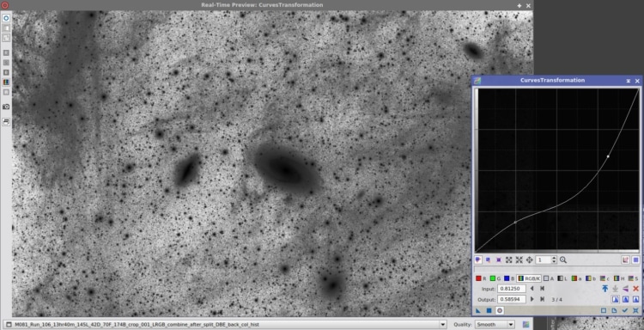644x330 pixels.
Task: Click the blue store curve arrow icon
Action: coord(605,289)
